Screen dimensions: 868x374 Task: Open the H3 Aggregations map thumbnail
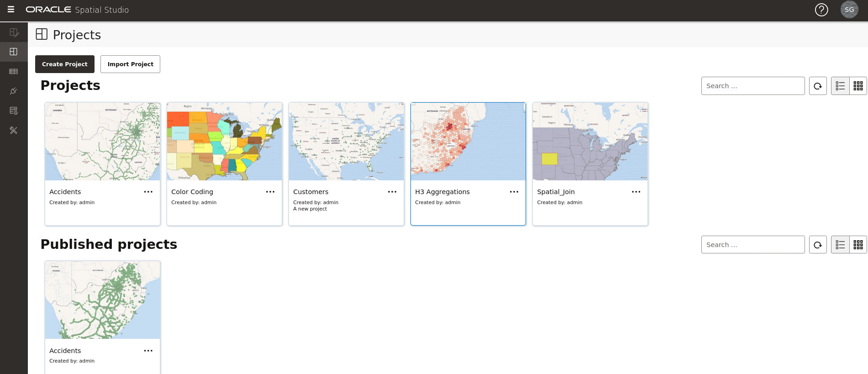468,142
